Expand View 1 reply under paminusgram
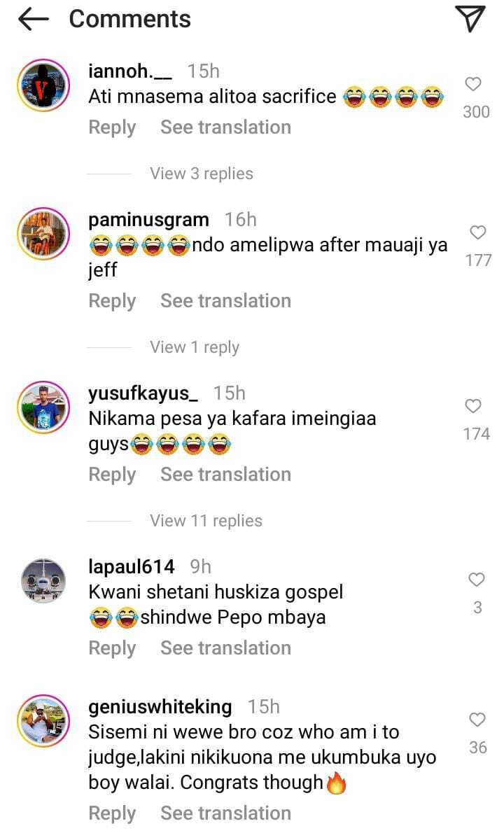 point(195,347)
